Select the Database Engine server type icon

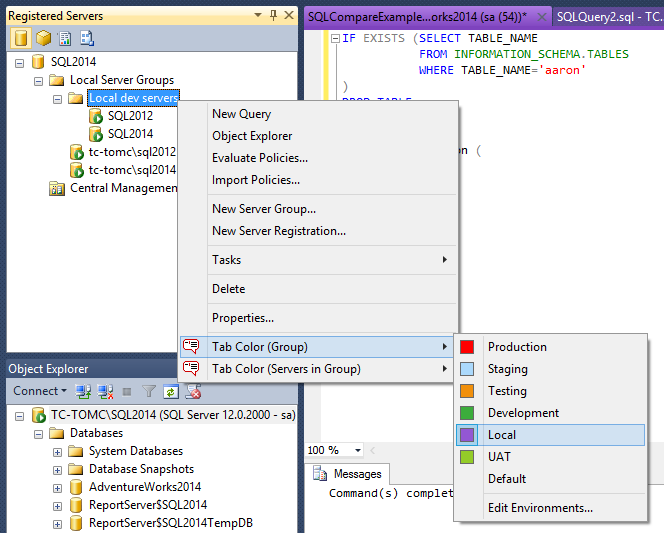(x=21, y=38)
